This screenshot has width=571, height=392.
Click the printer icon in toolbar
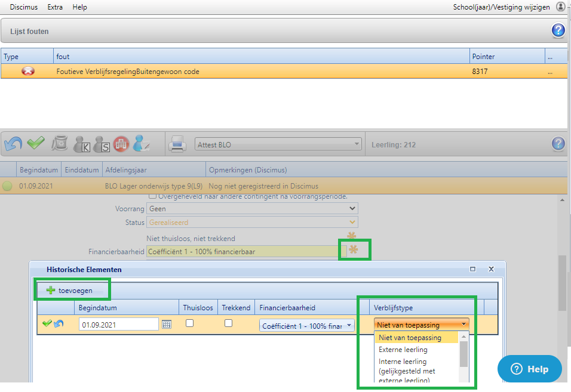[x=177, y=144]
